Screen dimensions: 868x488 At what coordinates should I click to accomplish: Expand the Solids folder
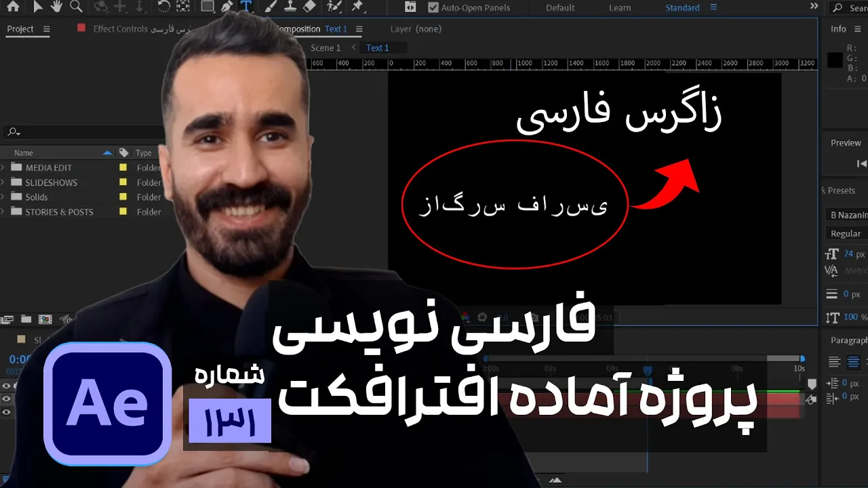pyautogui.click(x=3, y=197)
